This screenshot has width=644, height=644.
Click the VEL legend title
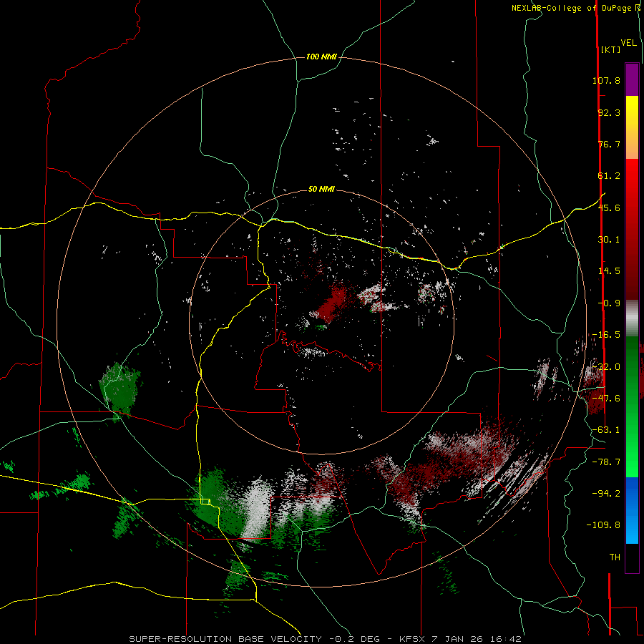pyautogui.click(x=628, y=43)
